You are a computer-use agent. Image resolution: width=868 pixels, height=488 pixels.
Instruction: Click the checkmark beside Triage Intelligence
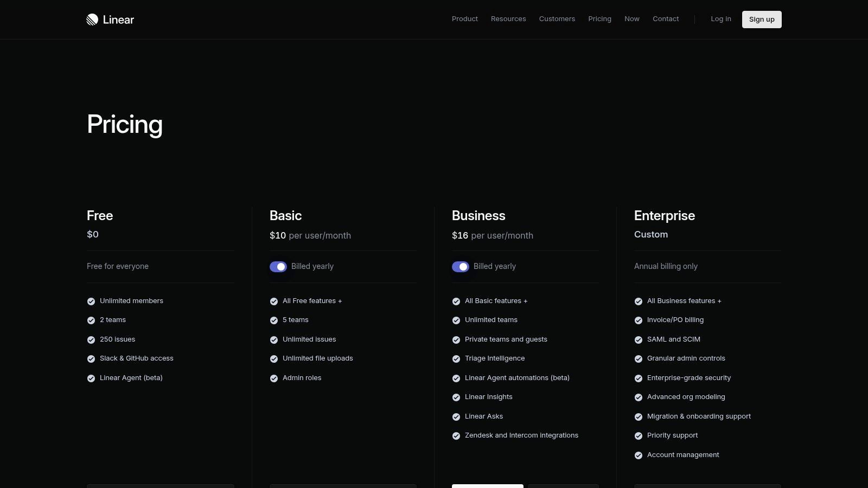click(x=456, y=358)
